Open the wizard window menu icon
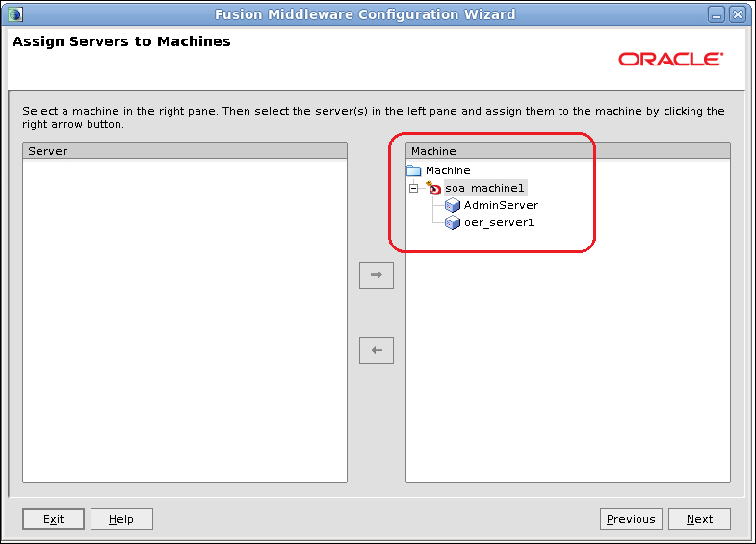Image resolution: width=756 pixels, height=544 pixels. click(x=15, y=14)
